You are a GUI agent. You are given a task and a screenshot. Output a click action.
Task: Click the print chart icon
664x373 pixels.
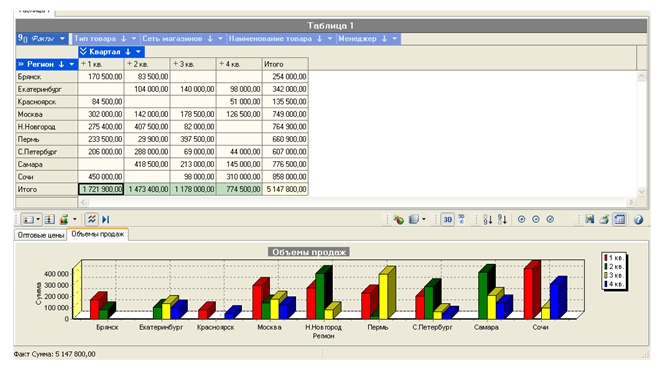604,219
